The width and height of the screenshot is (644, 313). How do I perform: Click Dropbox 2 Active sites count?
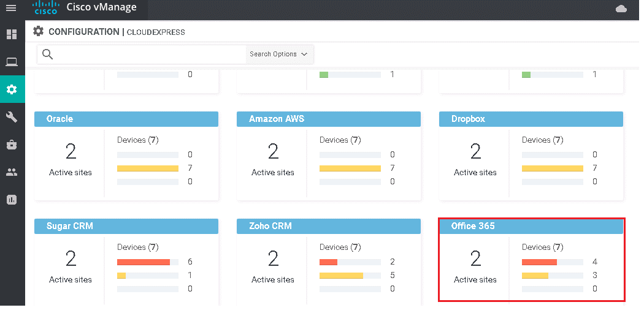point(475,152)
